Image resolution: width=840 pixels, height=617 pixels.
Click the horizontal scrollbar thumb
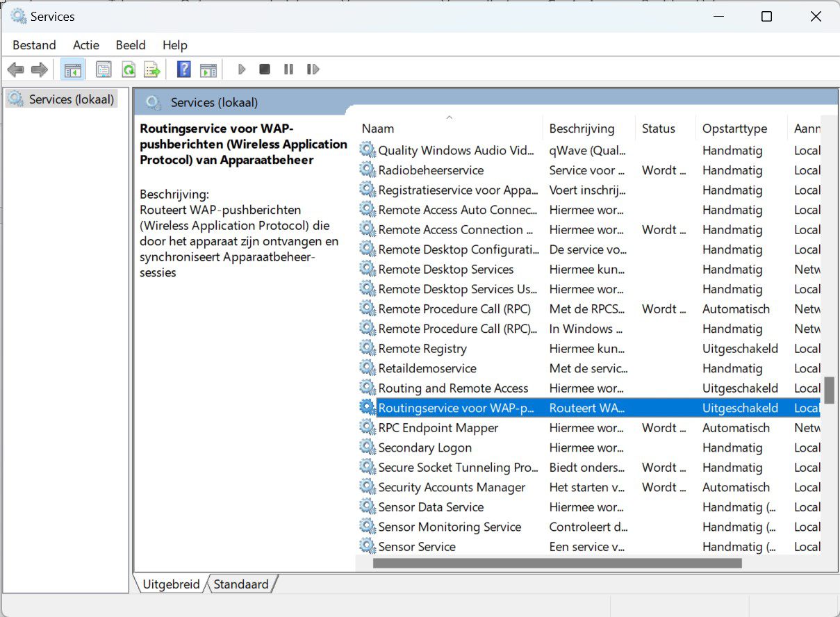point(557,563)
